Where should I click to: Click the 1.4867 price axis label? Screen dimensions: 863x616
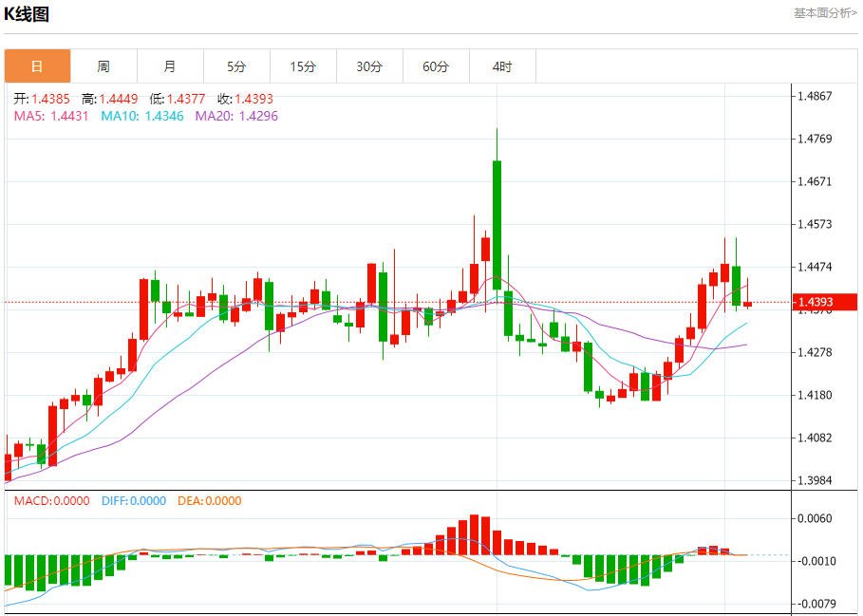tap(815, 96)
